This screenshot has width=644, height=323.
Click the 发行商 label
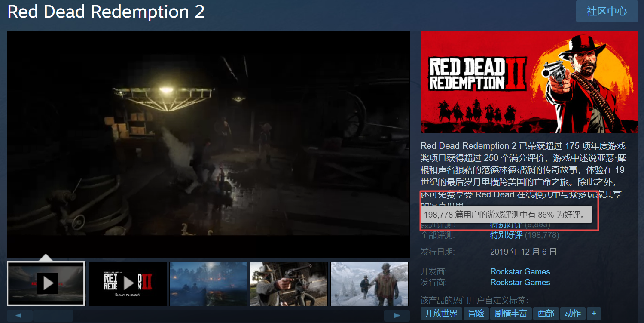433,282
